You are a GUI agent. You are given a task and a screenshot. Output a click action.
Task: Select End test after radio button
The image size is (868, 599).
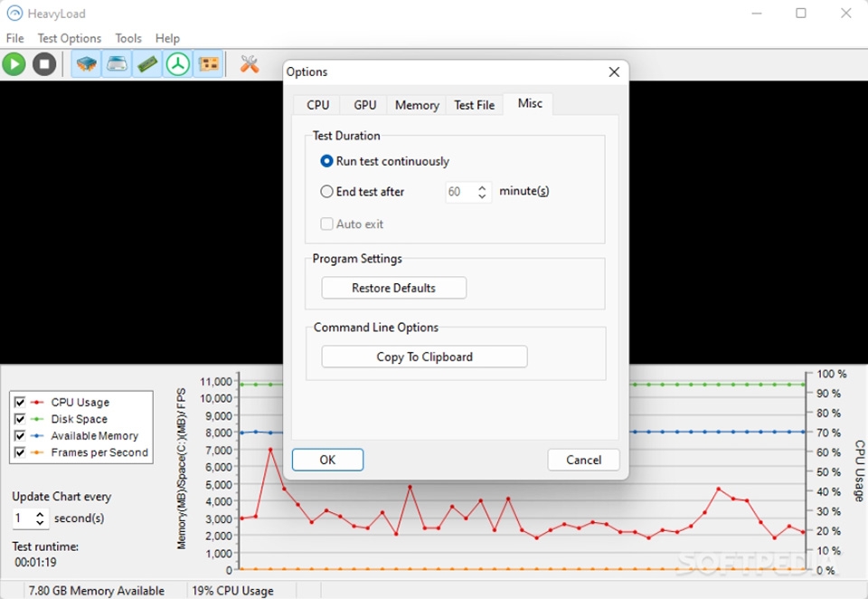pyautogui.click(x=326, y=192)
